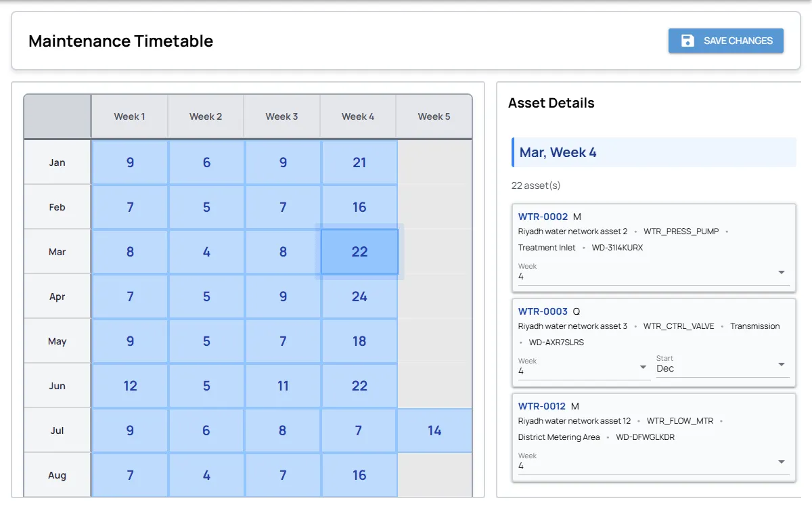This screenshot has height=509, width=812.
Task: Select the Jan row header
Action: [58, 162]
